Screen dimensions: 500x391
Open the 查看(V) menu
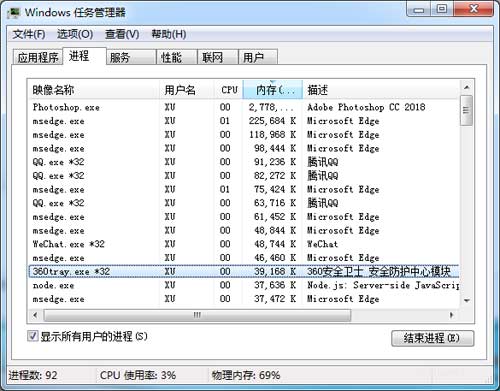[122, 34]
